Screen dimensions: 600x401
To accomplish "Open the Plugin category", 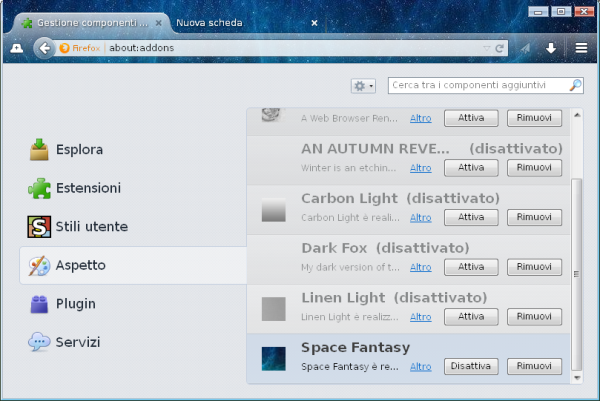I will (133, 304).
